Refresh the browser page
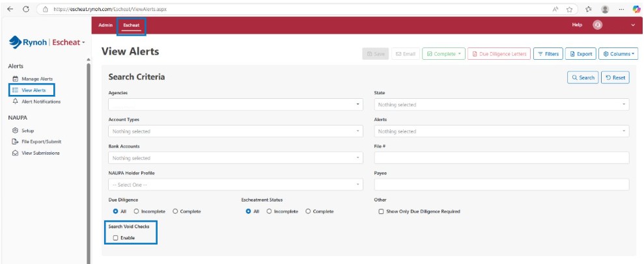The height and width of the screenshot is (264, 644). pos(25,8)
